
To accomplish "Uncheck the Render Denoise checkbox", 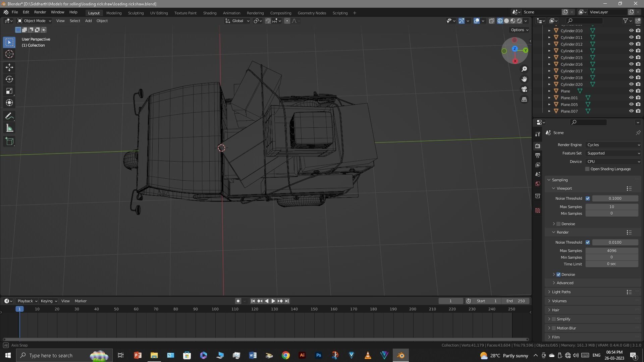I will coord(558,275).
